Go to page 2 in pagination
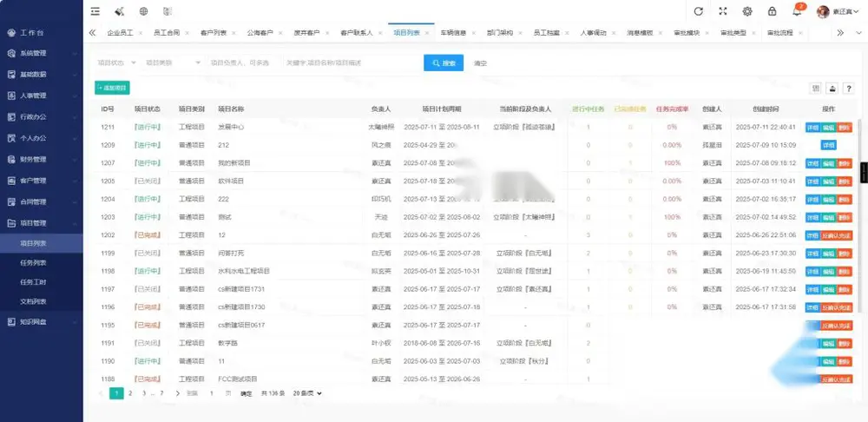868x422 pixels. click(x=130, y=393)
